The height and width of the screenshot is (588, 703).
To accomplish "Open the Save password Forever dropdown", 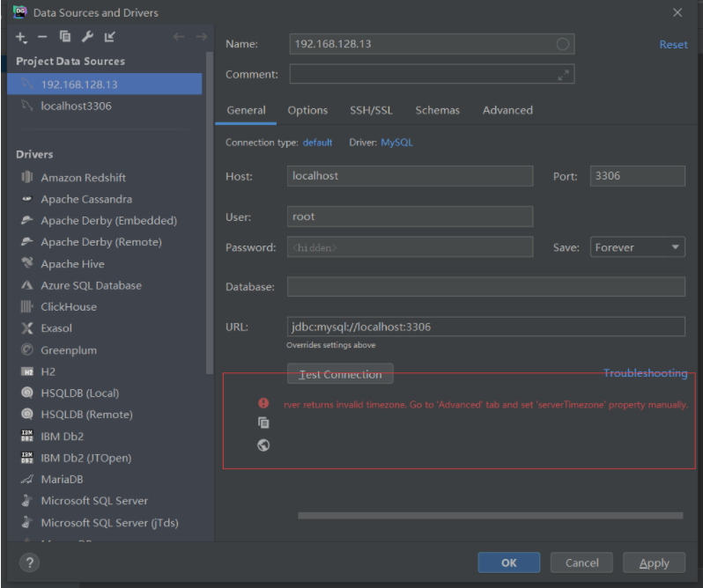I will point(637,247).
